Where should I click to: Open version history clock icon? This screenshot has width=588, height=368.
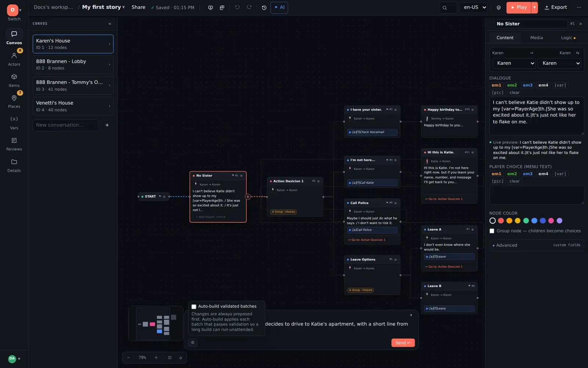264,7
